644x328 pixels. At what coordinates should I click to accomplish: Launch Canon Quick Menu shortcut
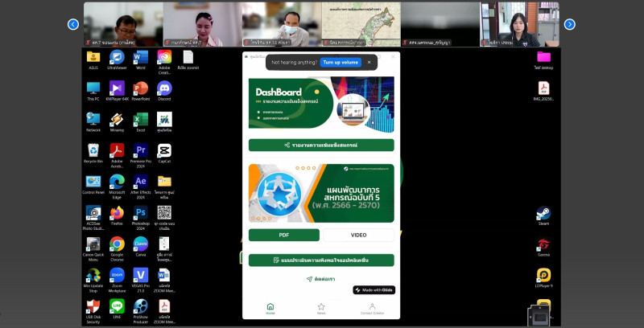[x=93, y=244]
